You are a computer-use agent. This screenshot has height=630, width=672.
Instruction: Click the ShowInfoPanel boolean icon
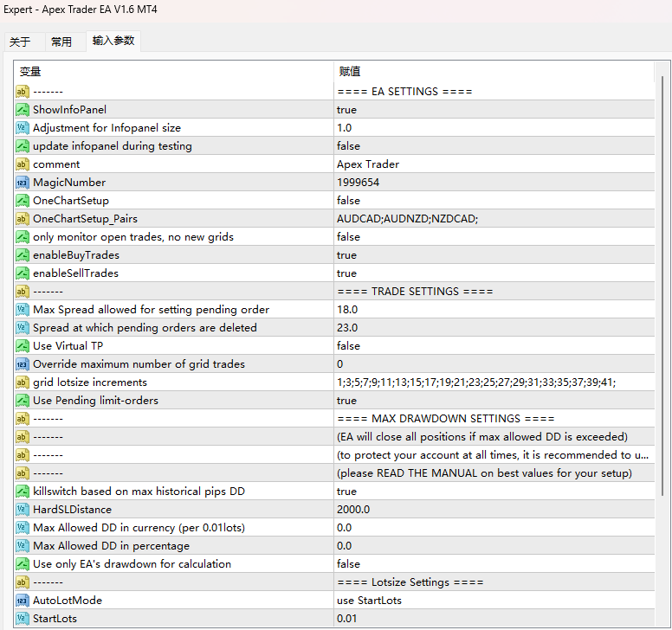pyautogui.click(x=23, y=110)
